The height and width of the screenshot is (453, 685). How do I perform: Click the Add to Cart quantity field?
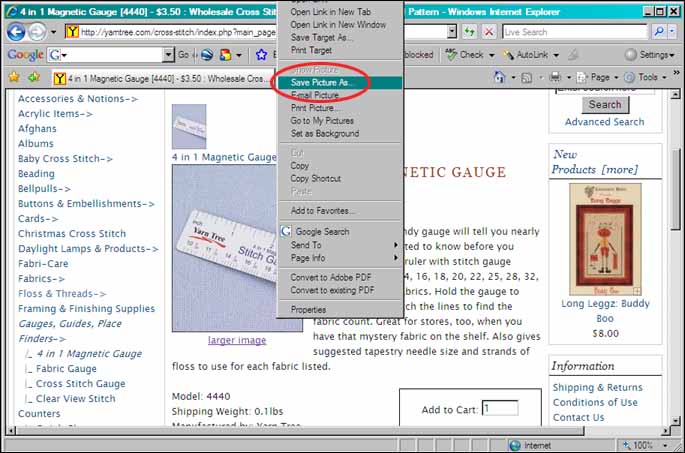click(x=500, y=408)
